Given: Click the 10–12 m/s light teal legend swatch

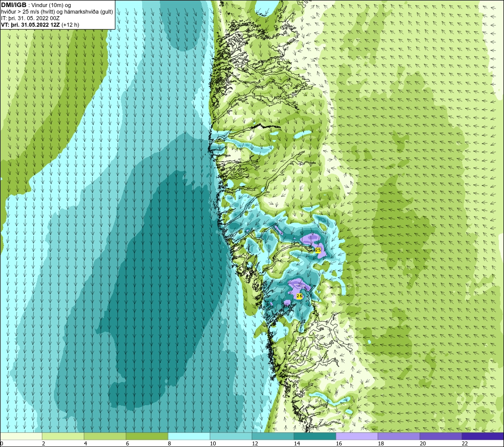Looking at the screenshot, I should coord(231,436).
